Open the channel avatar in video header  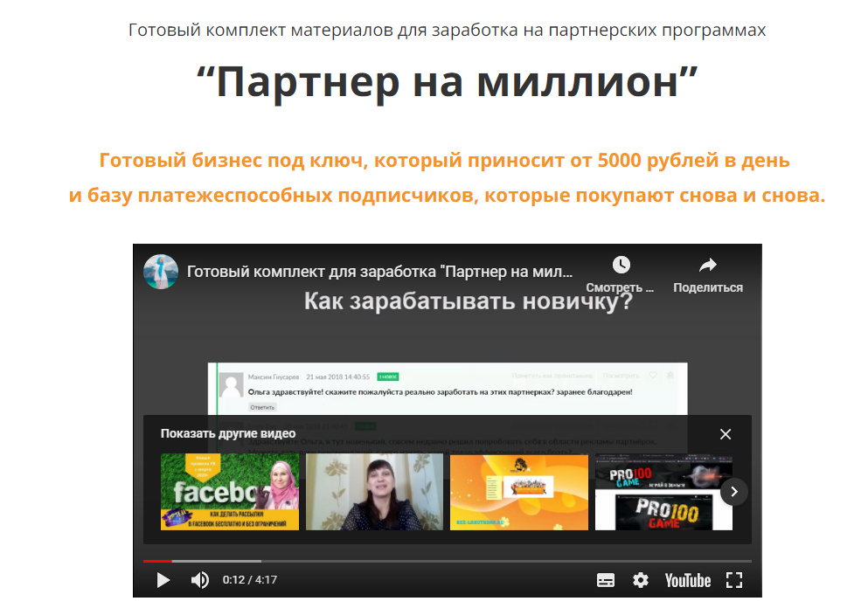point(161,272)
